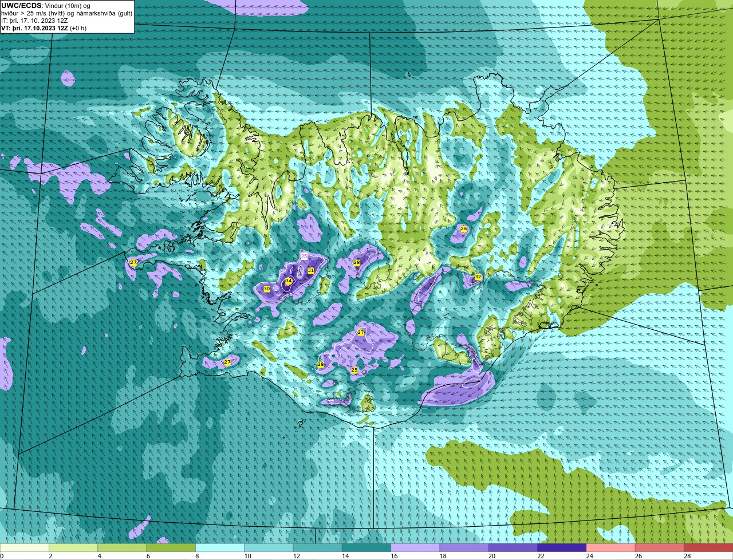
Task: Click the 6–8 m/s olive green legend swatch
Action: [171, 548]
